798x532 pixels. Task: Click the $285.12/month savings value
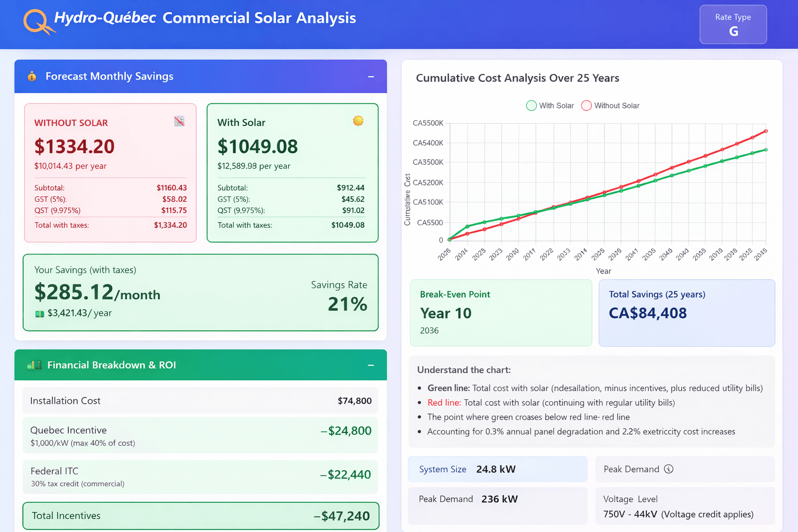97,292
